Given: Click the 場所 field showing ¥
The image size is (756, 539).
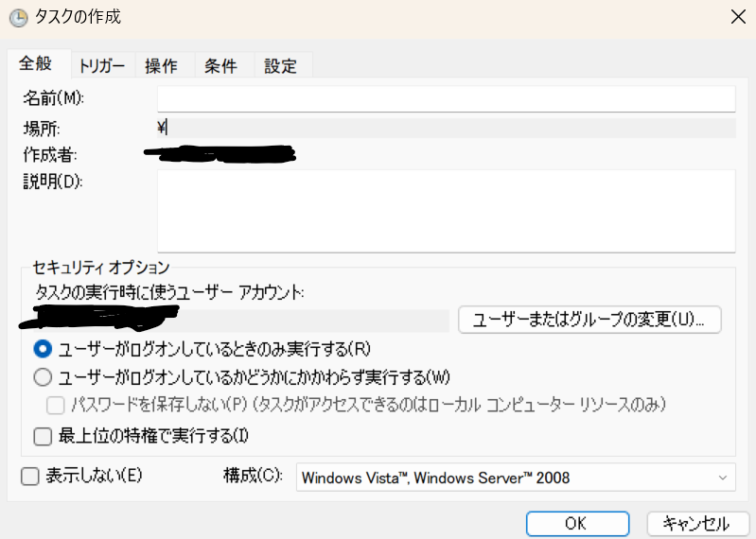Looking at the screenshot, I should click(x=446, y=128).
